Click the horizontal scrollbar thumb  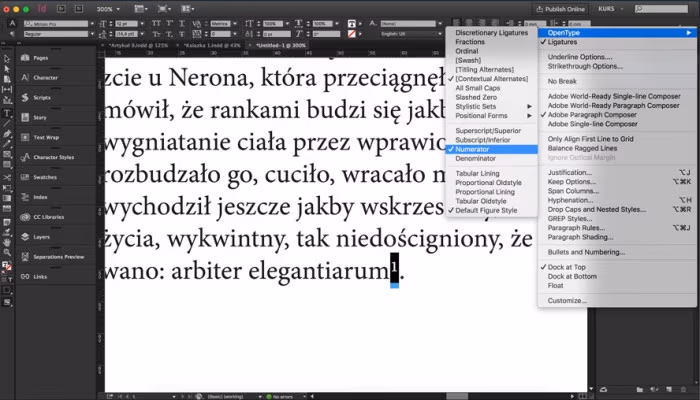pos(457,396)
